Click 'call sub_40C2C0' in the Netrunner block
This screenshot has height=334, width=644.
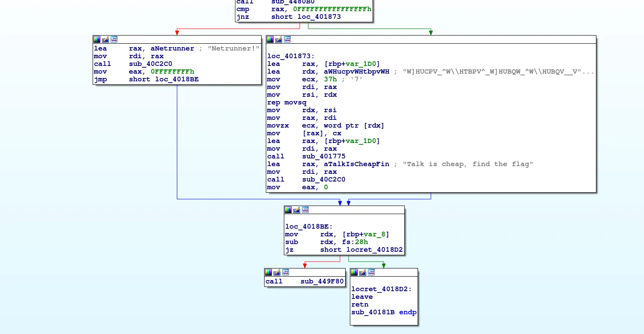coord(133,64)
